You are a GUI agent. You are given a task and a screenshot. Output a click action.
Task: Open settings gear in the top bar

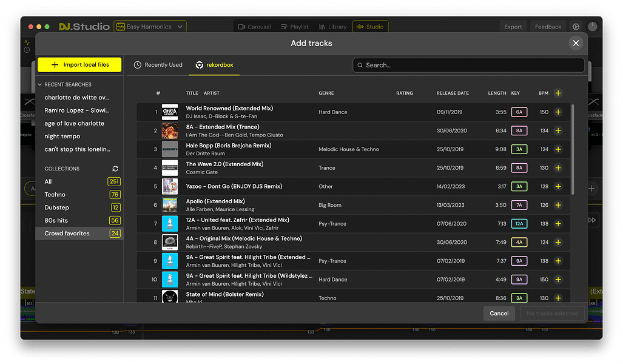(576, 27)
